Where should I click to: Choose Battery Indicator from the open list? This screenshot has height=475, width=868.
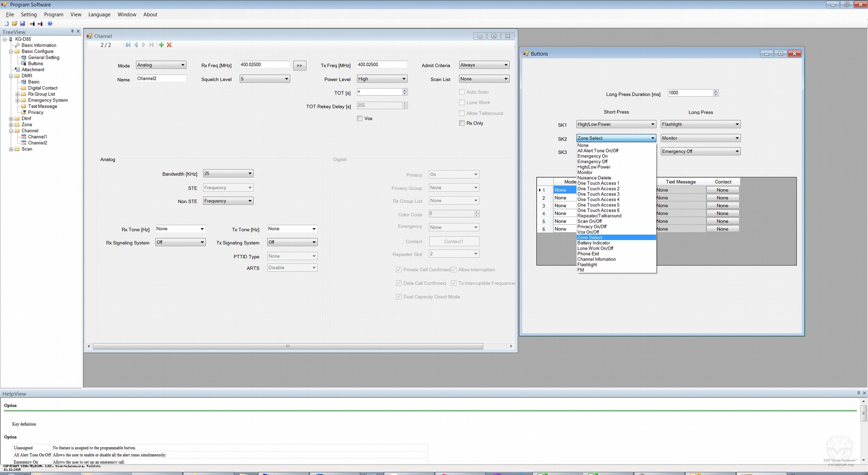point(593,243)
